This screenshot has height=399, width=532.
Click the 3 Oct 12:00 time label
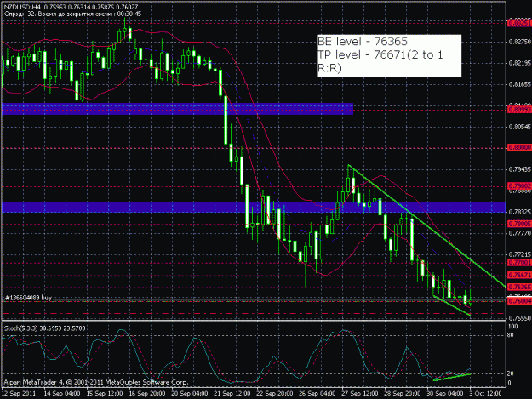point(486,393)
